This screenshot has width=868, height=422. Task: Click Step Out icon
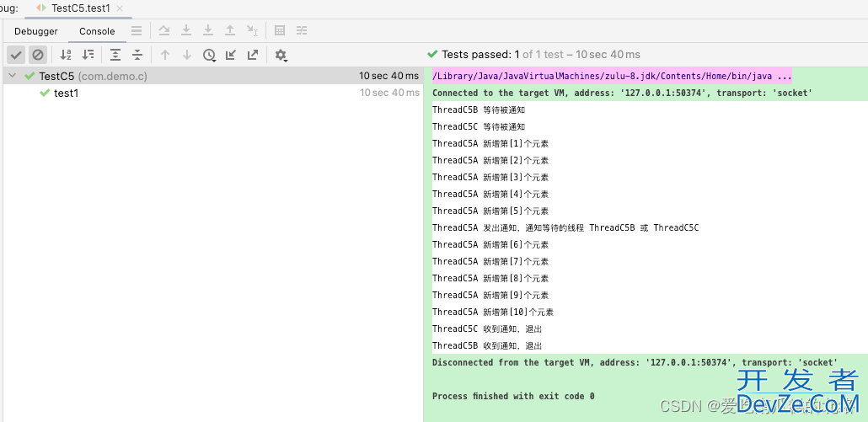click(x=230, y=30)
